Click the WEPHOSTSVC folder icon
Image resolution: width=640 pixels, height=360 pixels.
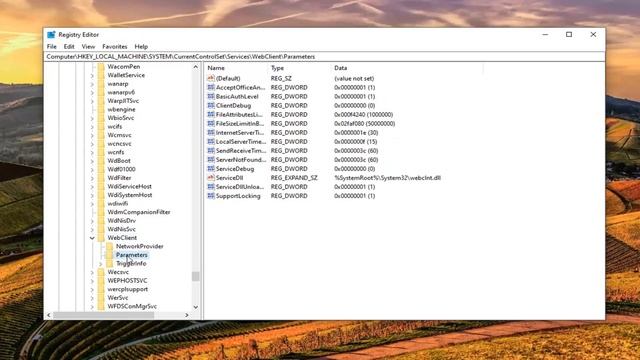pos(101,280)
